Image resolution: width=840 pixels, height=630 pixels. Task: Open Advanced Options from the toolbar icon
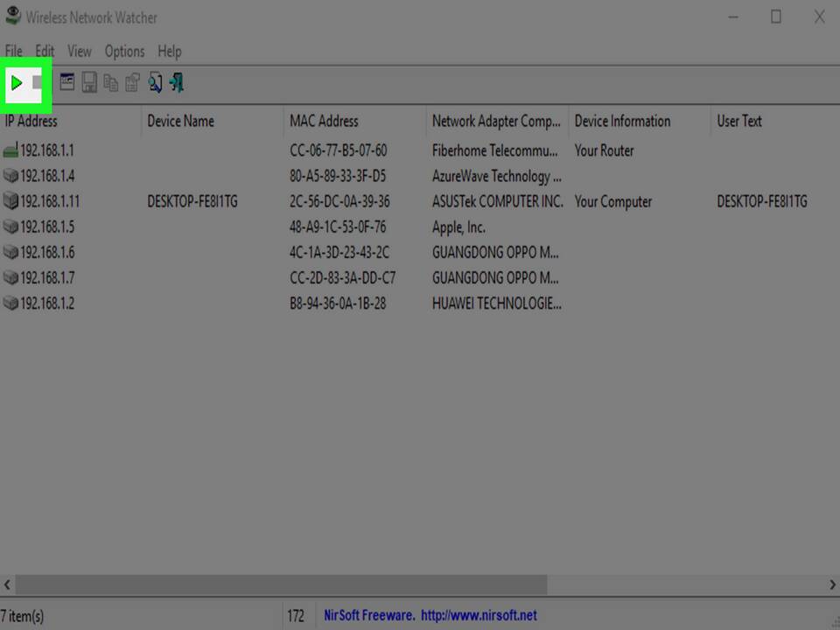click(x=67, y=82)
